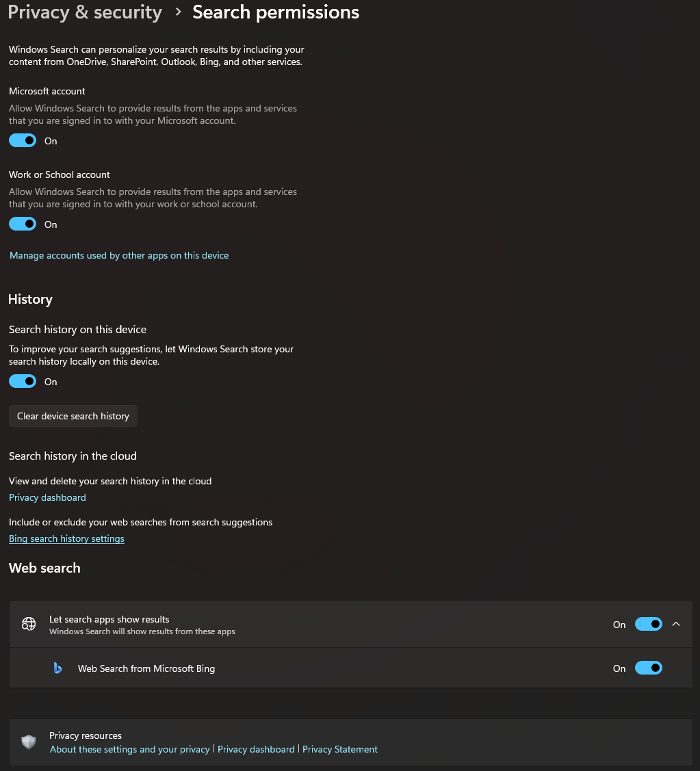Click the Microsoft Bing logo icon
This screenshot has width=700, height=771.
point(58,668)
